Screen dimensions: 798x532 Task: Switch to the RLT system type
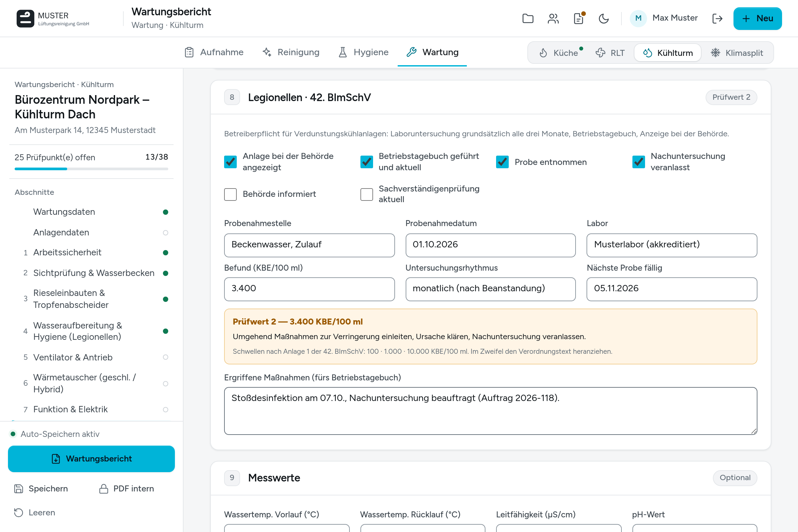click(x=610, y=53)
